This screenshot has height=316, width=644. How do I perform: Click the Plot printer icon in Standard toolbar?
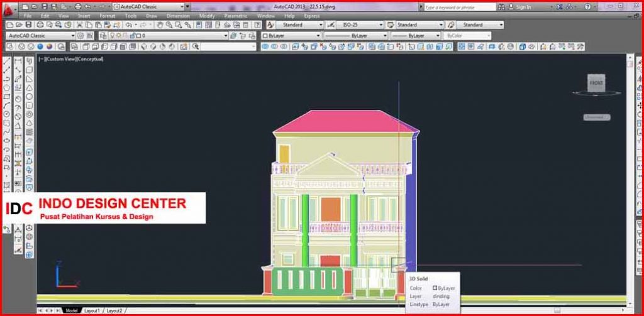(41, 25)
